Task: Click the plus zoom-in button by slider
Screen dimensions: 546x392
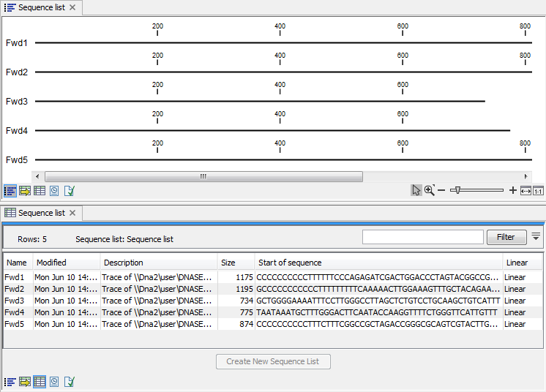Action: tap(512, 190)
